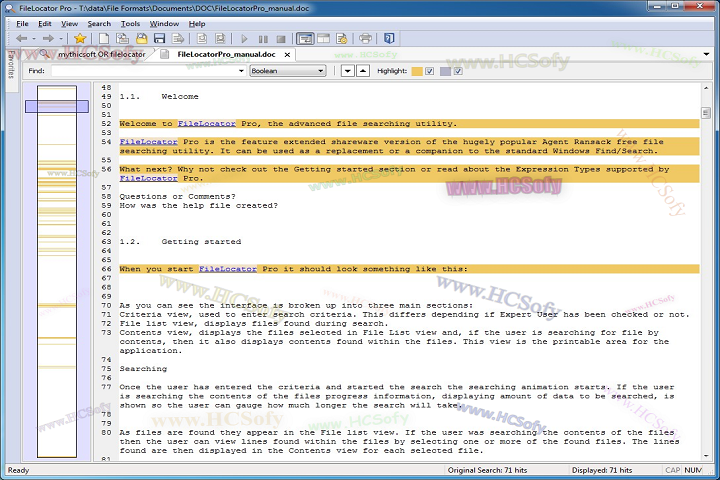Expand the Find field history dropdown

point(241,71)
